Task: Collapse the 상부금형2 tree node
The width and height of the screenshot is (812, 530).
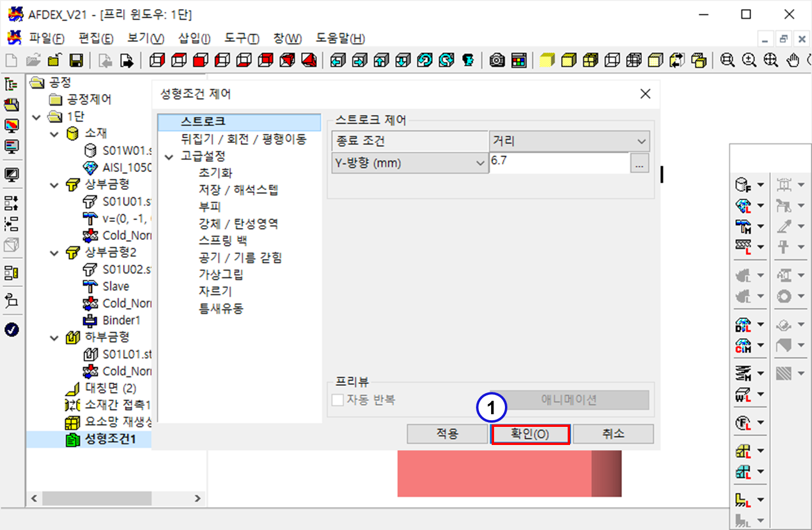Action: point(55,253)
